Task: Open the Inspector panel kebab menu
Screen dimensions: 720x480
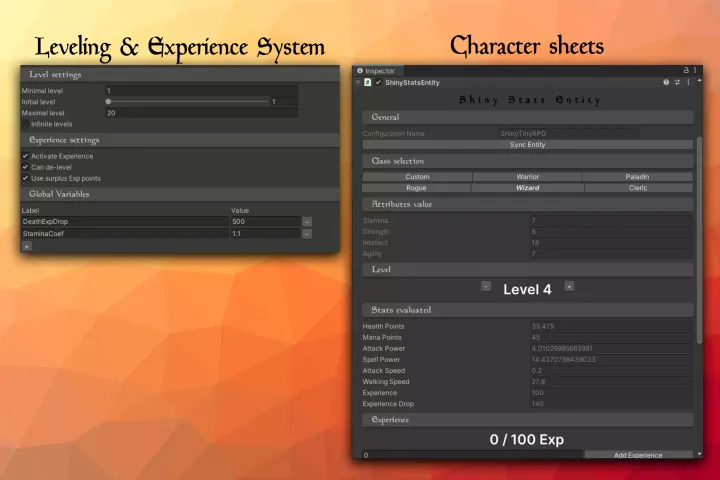Action: [695, 70]
